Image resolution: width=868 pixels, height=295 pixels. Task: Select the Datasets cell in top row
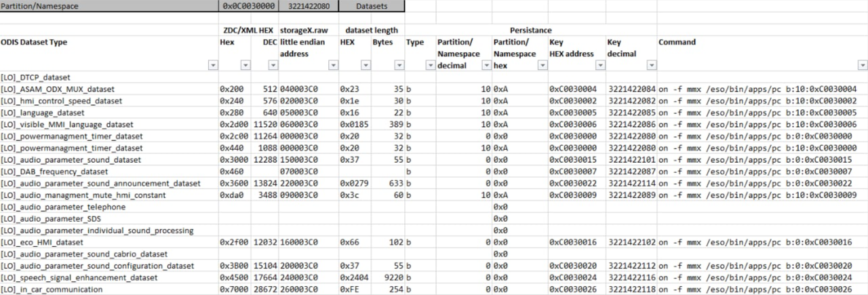click(372, 6)
